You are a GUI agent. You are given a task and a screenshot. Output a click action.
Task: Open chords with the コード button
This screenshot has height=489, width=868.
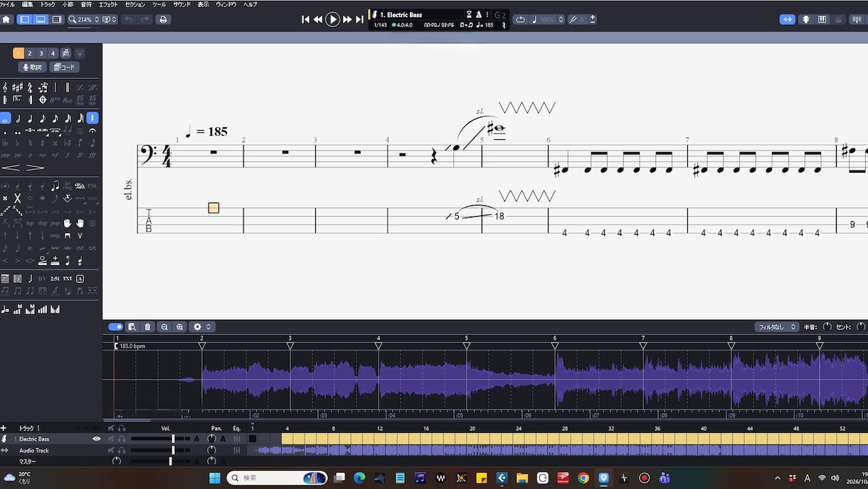65,68
